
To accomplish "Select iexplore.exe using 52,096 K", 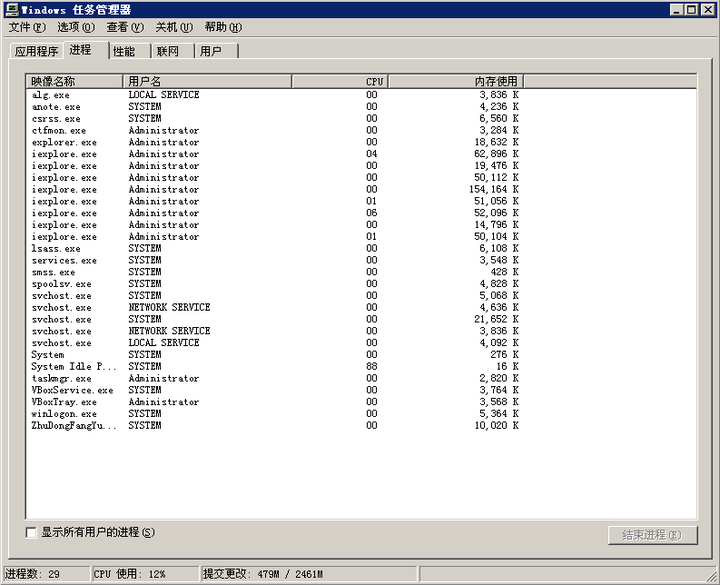I will click(275, 213).
